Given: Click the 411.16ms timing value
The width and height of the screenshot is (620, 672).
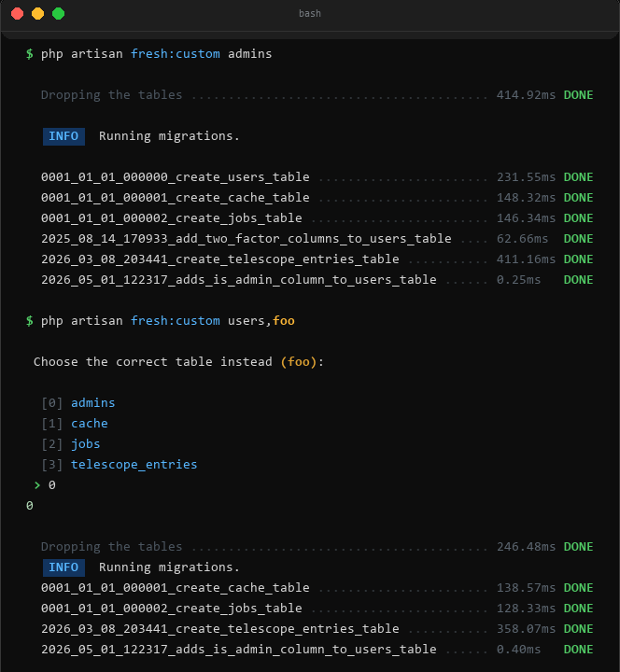Looking at the screenshot, I should click(x=526, y=259).
